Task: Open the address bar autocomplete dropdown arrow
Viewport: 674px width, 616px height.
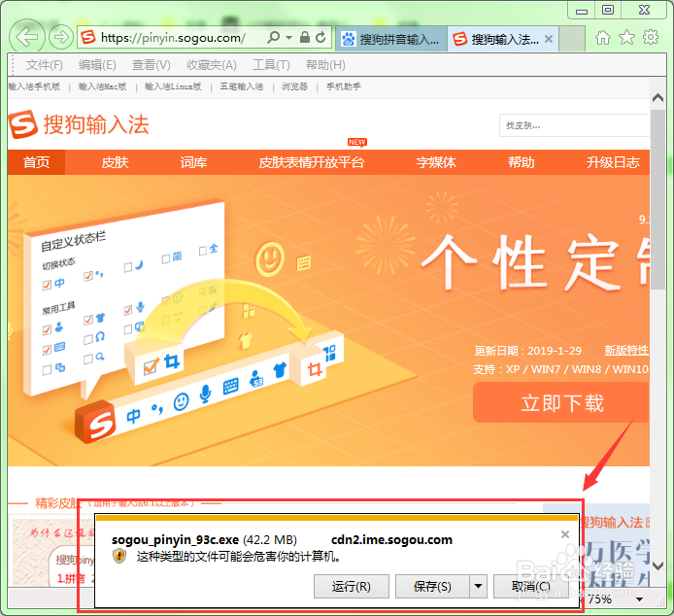Action: pos(289,38)
